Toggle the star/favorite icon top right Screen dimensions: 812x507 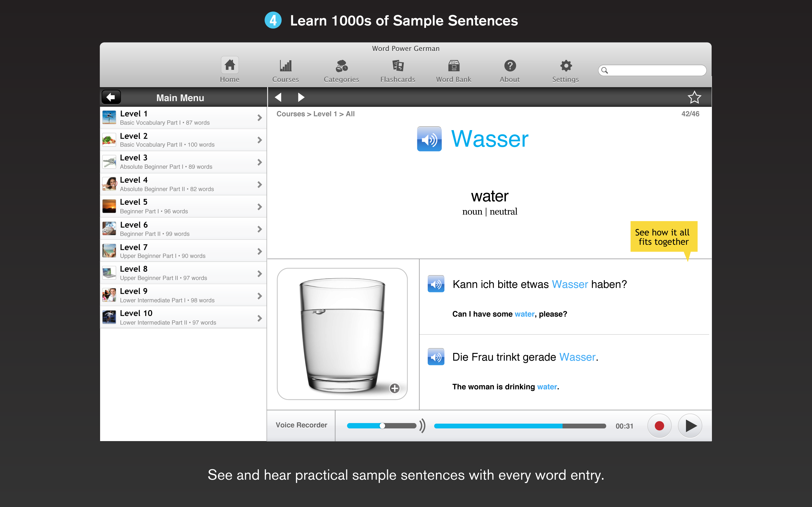click(694, 97)
